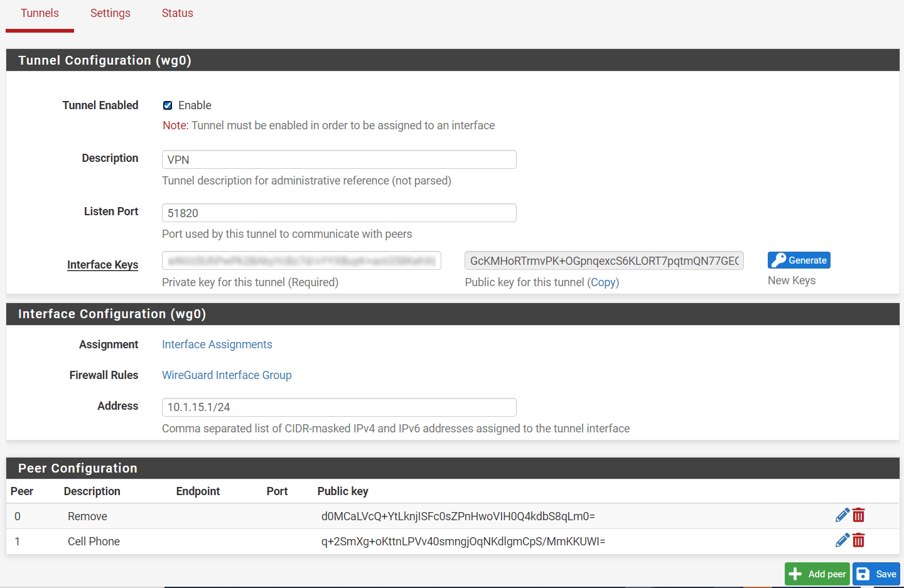Click the Listen Port field
904x588 pixels.
tap(339, 213)
